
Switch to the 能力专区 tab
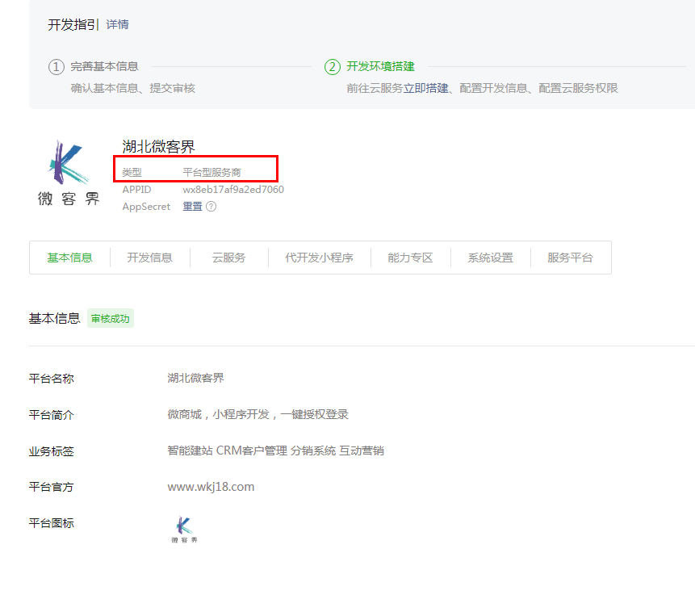(410, 258)
